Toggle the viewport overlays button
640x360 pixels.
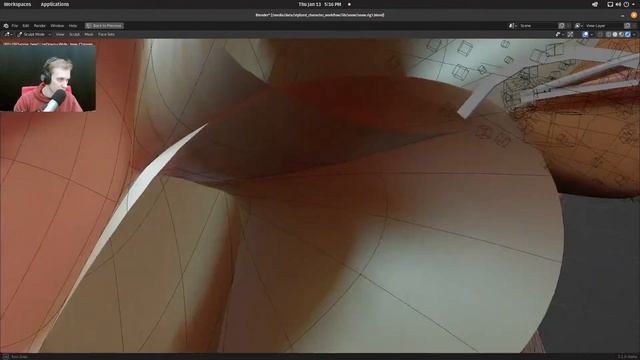click(x=585, y=34)
